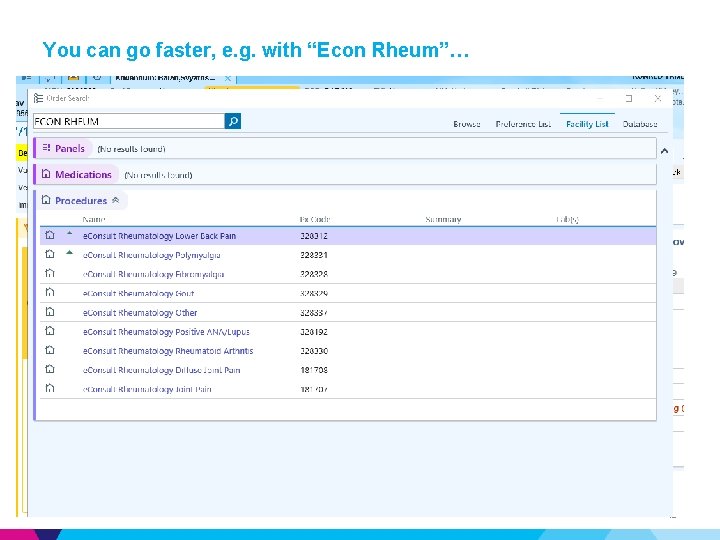Switch to the Browse tab
Viewport: 720px width, 540px height.
coord(467,124)
